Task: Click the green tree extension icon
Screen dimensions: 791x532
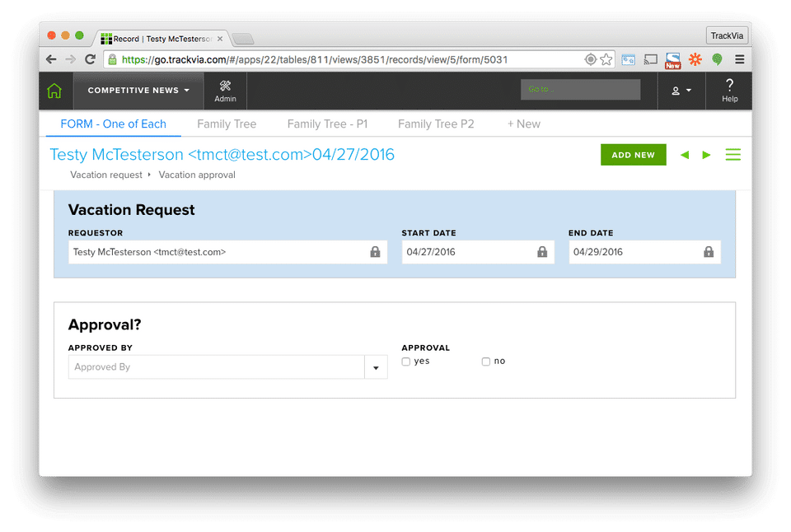Action: (717, 59)
